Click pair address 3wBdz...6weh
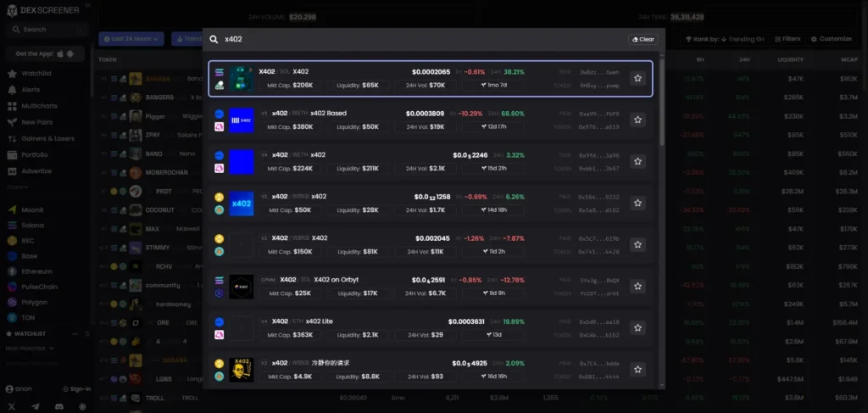Image resolution: width=868 pixels, height=413 pixels. pos(599,73)
